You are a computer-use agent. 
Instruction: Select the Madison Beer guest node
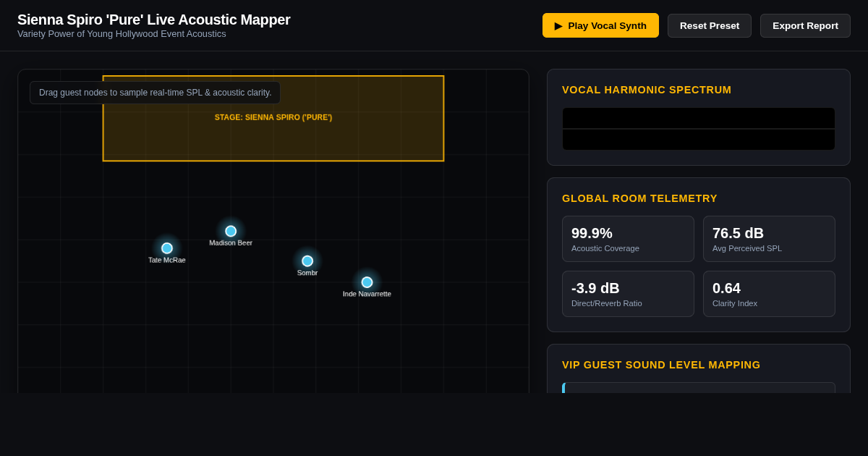[231, 231]
